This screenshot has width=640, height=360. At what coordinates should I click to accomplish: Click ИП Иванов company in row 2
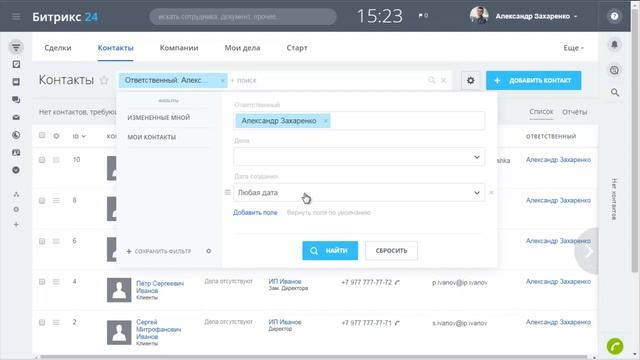[x=285, y=322]
